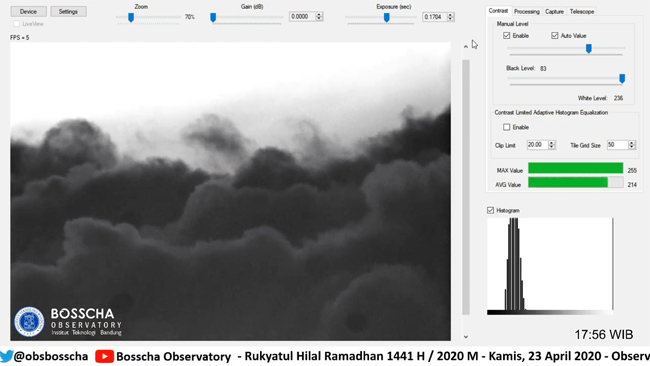Open the Settings button
The height and width of the screenshot is (366, 650).
pos(68,12)
